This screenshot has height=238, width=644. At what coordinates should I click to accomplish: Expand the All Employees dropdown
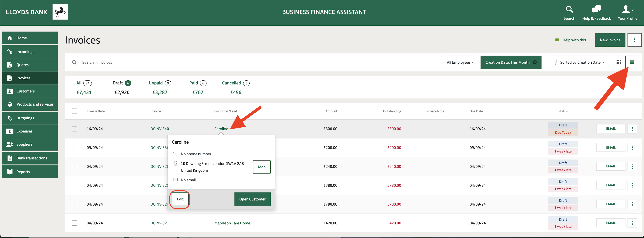coord(460,62)
